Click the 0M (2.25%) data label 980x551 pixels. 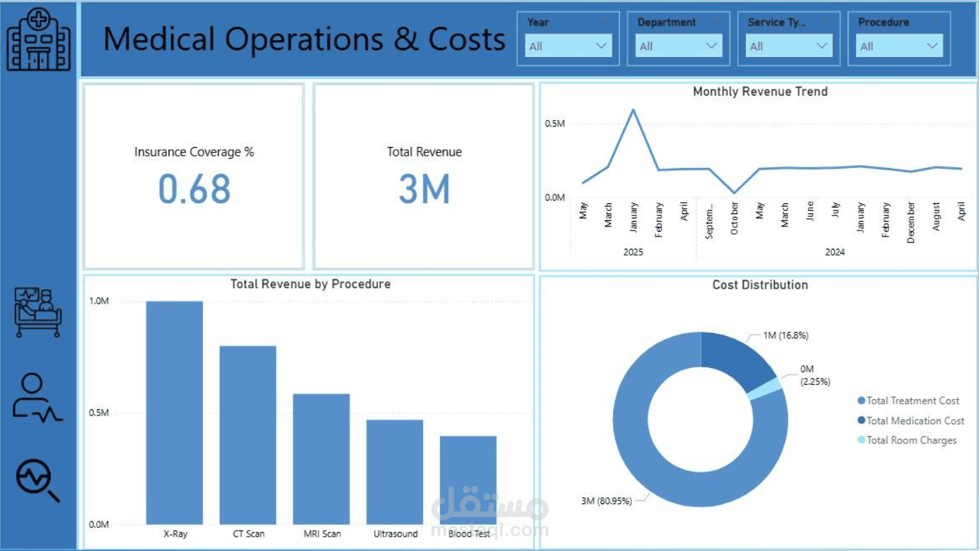814,375
